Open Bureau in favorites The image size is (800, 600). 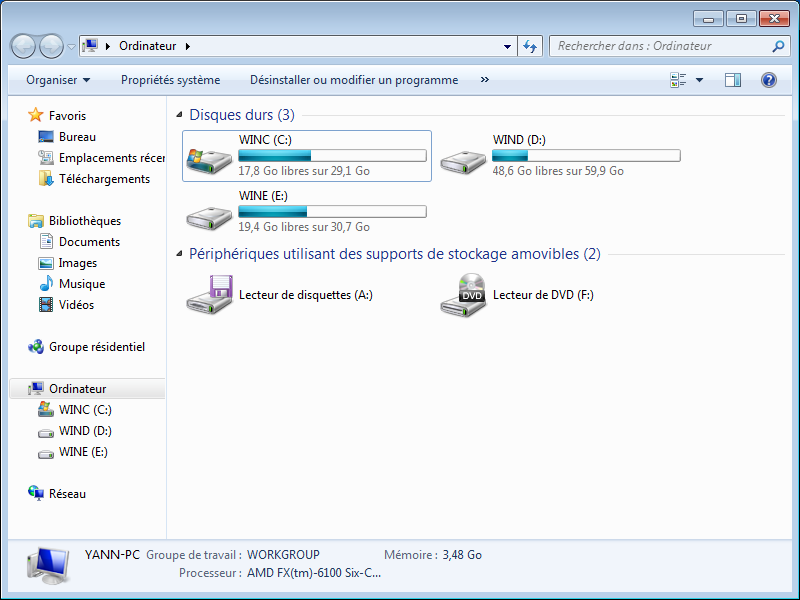coord(77,137)
